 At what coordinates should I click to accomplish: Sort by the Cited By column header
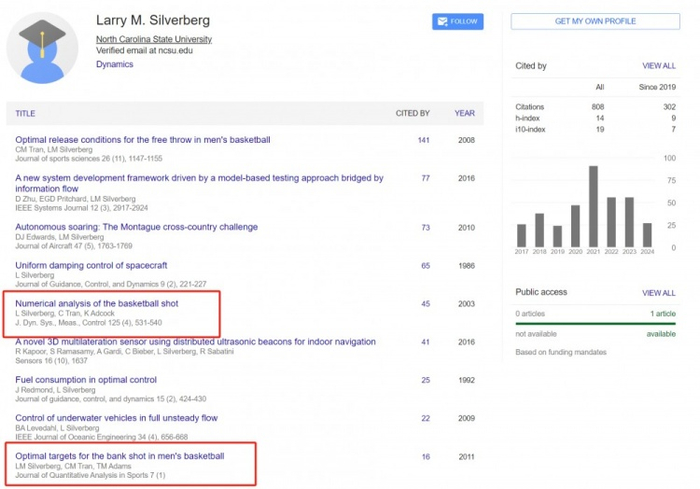click(x=412, y=113)
